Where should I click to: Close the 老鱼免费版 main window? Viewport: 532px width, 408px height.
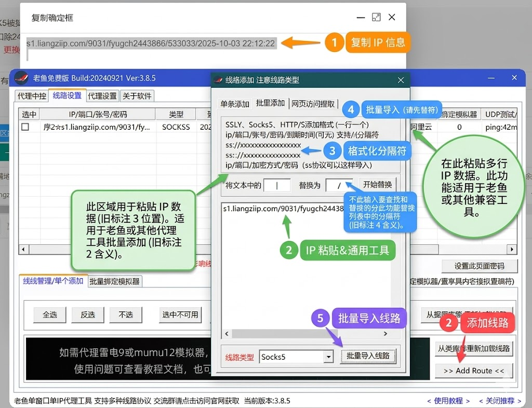click(514, 78)
